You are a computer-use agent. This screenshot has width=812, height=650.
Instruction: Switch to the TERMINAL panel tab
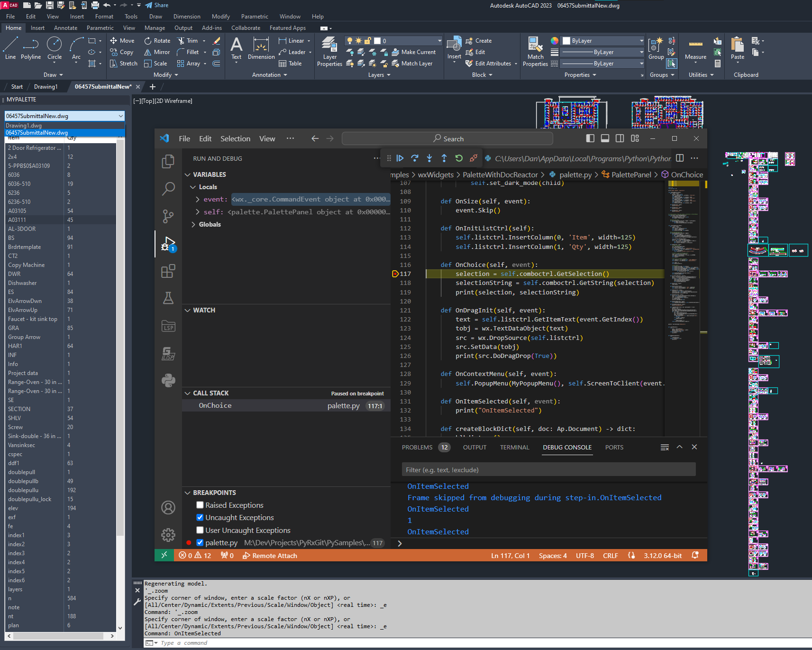click(x=514, y=447)
